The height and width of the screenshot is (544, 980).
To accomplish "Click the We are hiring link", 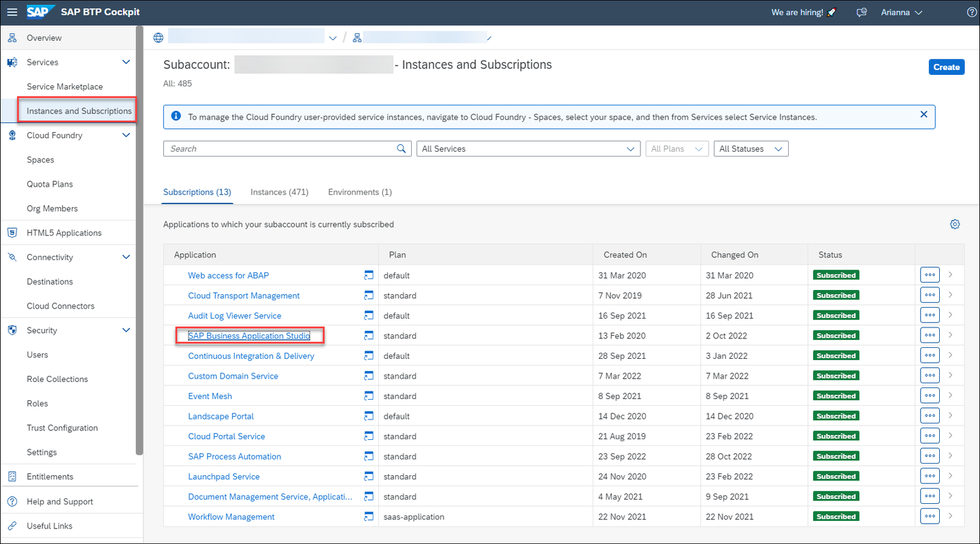I will 804,12.
